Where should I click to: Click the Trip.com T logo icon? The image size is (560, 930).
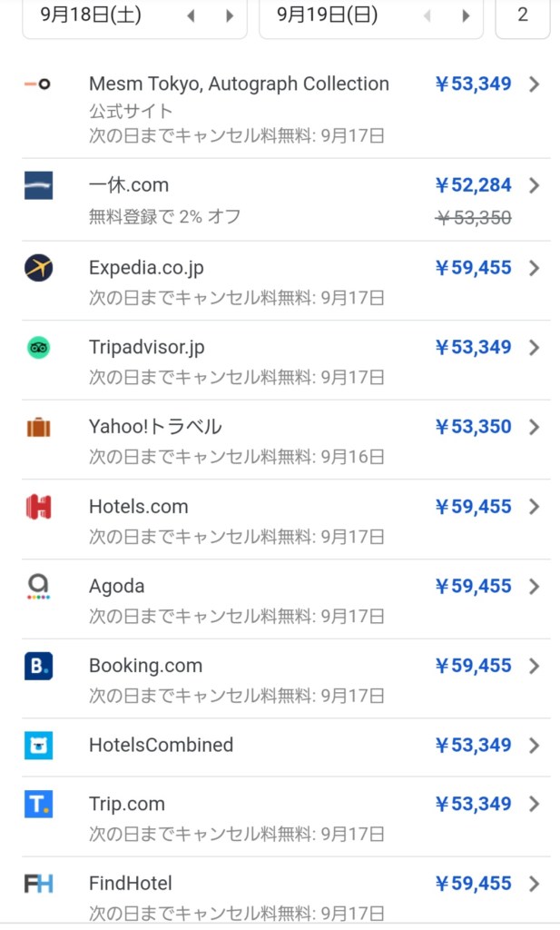[x=38, y=804]
